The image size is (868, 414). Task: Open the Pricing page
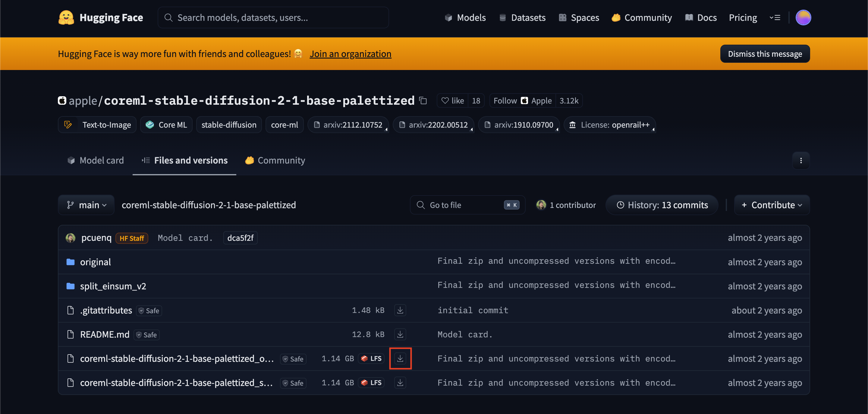click(743, 18)
